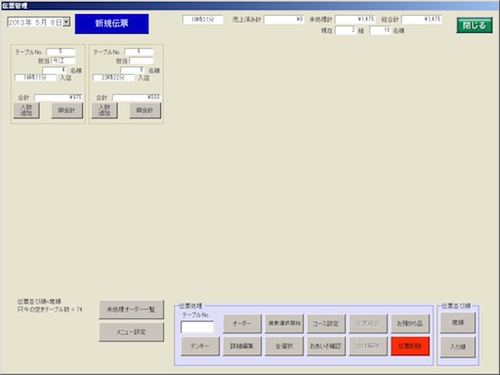The image size is (500, 375).
Task: Click 人数追加 on the second table slip
Action: 104,110
